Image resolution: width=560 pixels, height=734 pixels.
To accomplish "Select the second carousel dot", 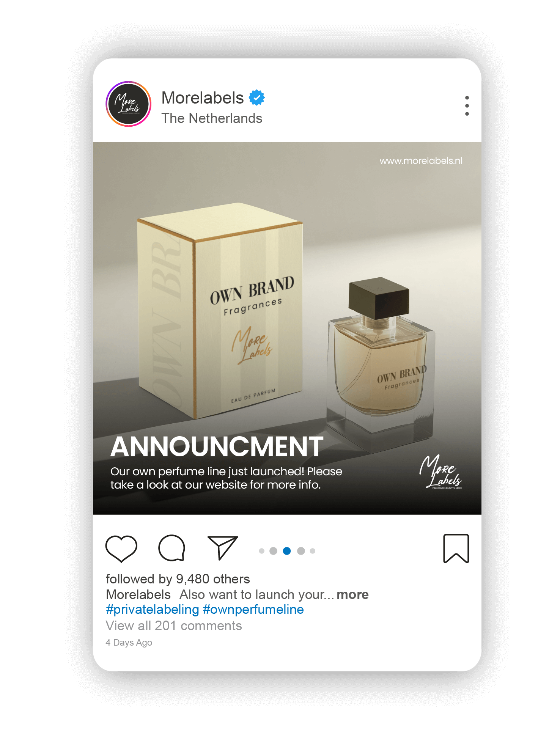I will coord(273,551).
